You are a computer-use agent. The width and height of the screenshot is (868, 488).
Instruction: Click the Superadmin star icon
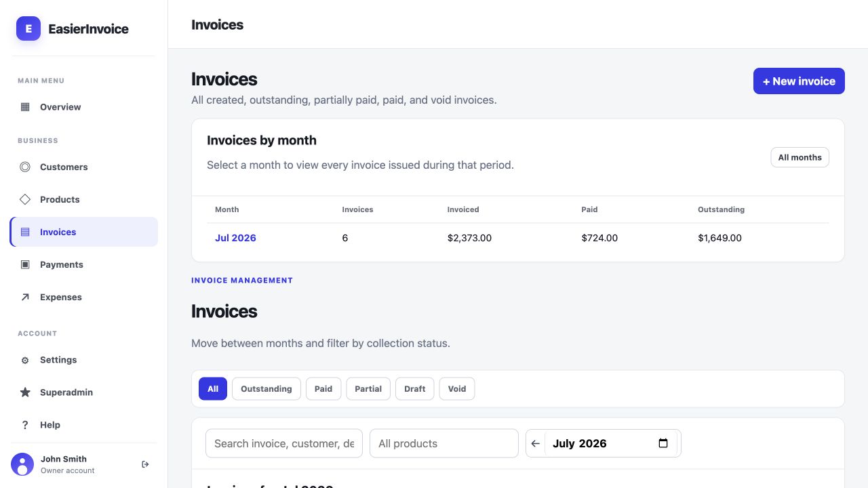pos(25,392)
